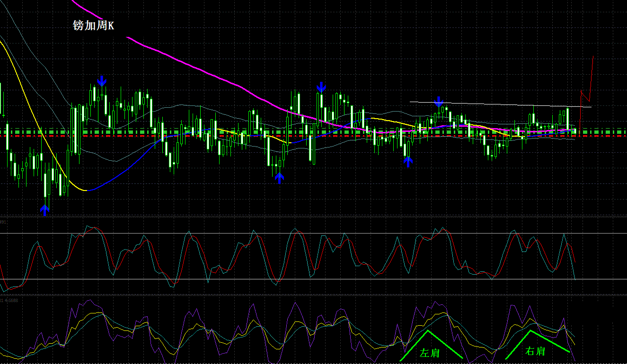Select the green peak shape above 右肩

click(530, 331)
